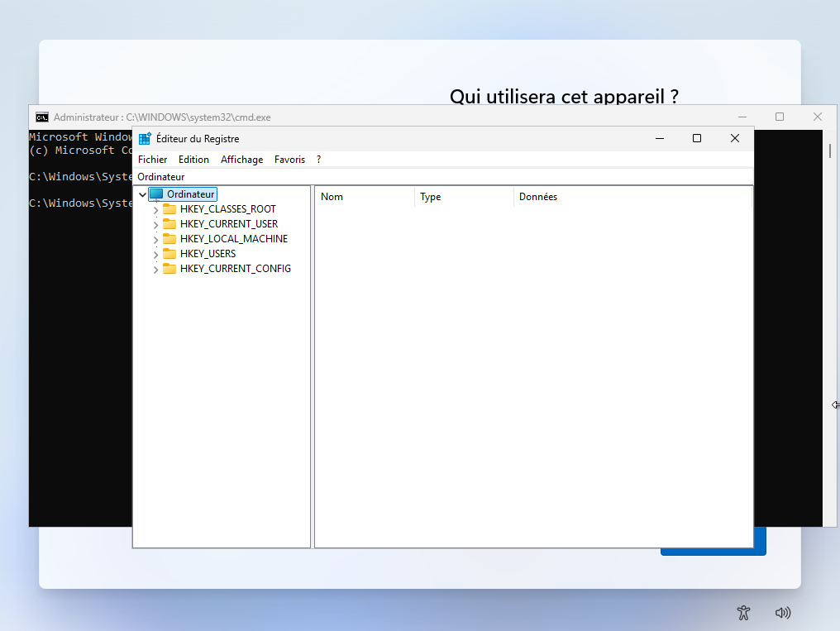Viewport: 840px width, 631px height.
Task: Click the HKEY_CURRENT_USER folder icon
Action: tap(169, 224)
